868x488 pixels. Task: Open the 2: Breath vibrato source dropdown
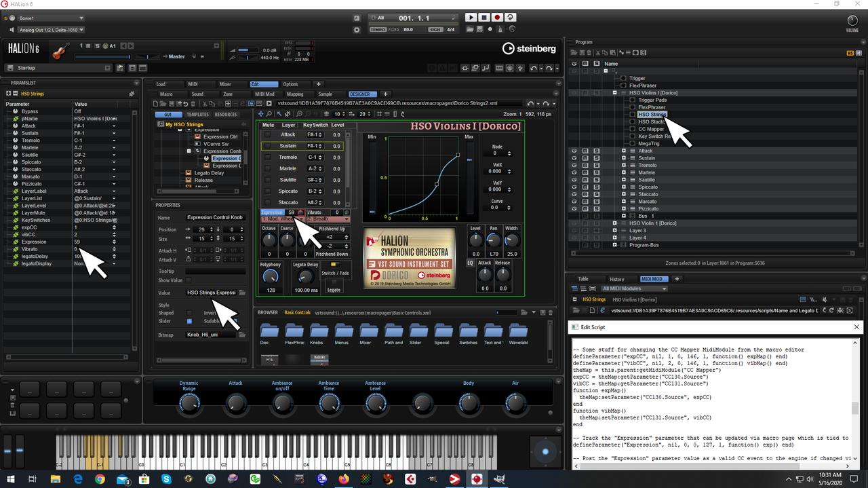(328, 219)
